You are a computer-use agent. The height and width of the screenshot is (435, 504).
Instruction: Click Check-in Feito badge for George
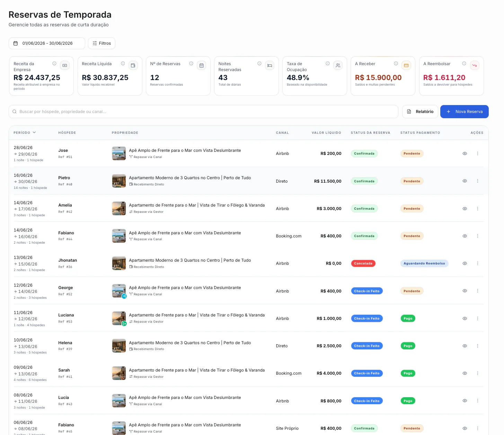(366, 291)
